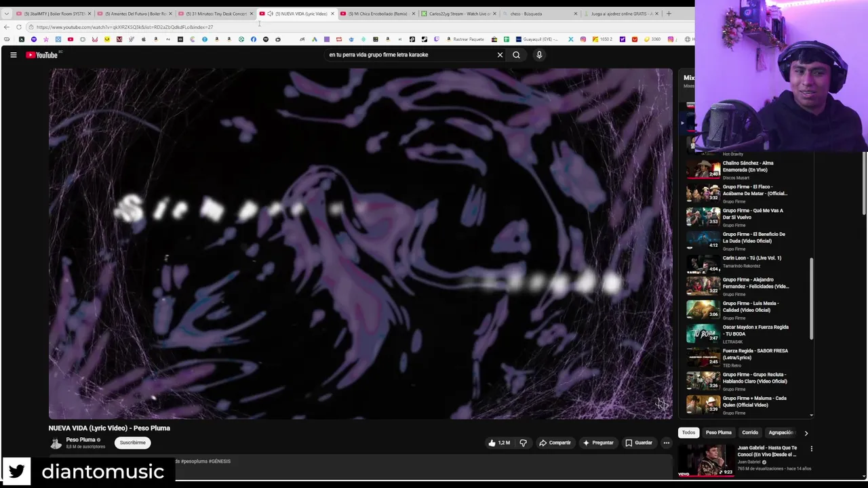868x488 pixels.
Task: Clear the search box with the X
Action: pyautogui.click(x=500, y=55)
